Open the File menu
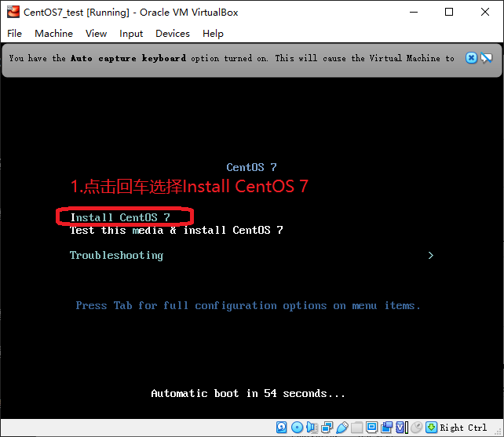 [x=14, y=34]
